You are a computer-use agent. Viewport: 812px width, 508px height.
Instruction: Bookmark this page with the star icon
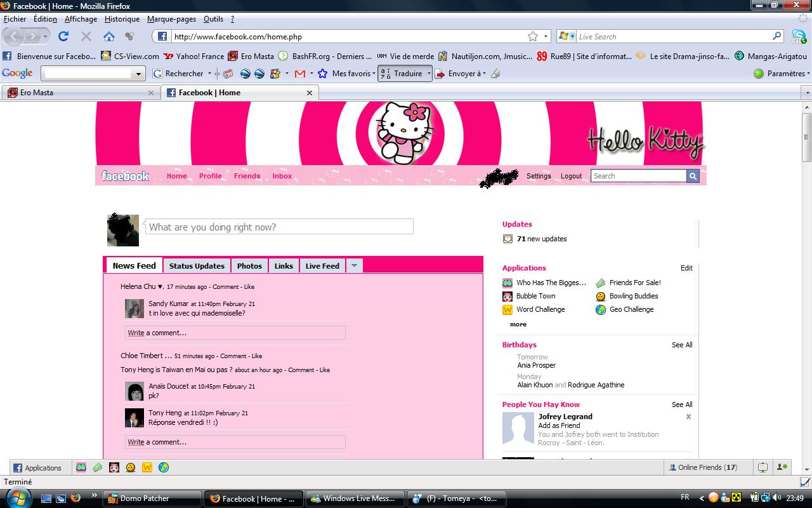point(533,36)
